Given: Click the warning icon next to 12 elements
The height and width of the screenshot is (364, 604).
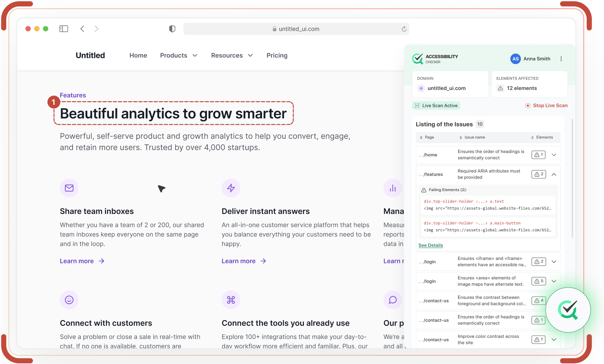Looking at the screenshot, I should coord(500,88).
